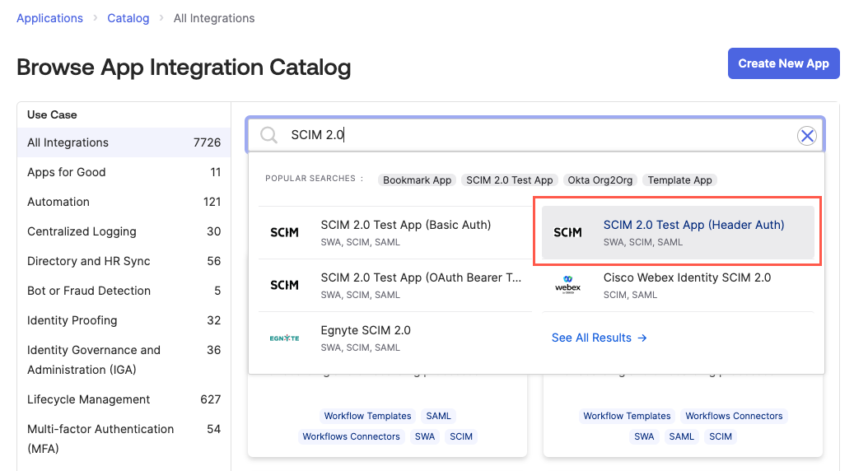Click the magnifying glass search icon

(269, 136)
